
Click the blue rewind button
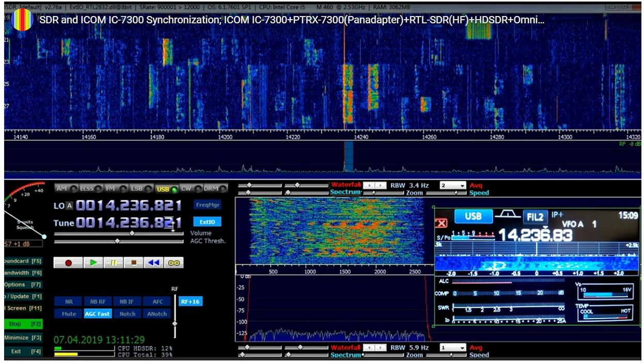click(x=154, y=263)
